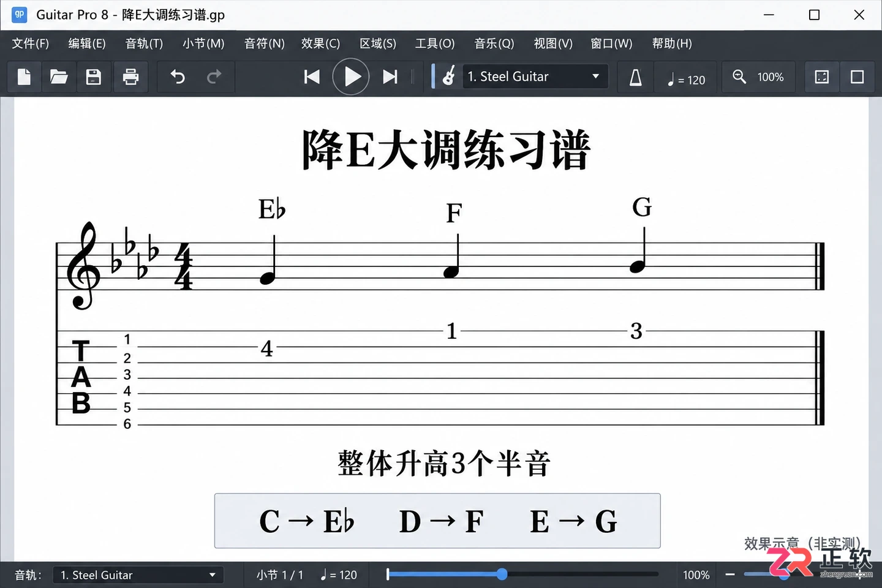Open the 音符(N) menu
The height and width of the screenshot is (588, 882).
pyautogui.click(x=265, y=43)
